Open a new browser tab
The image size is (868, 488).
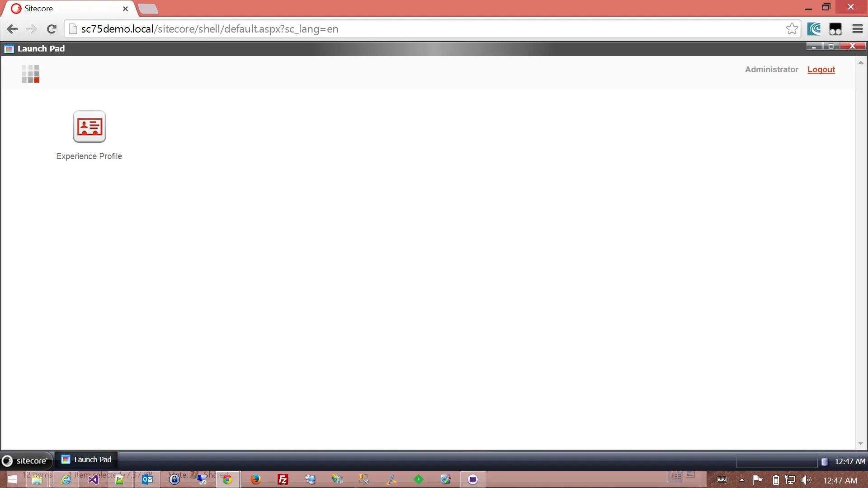[148, 9]
